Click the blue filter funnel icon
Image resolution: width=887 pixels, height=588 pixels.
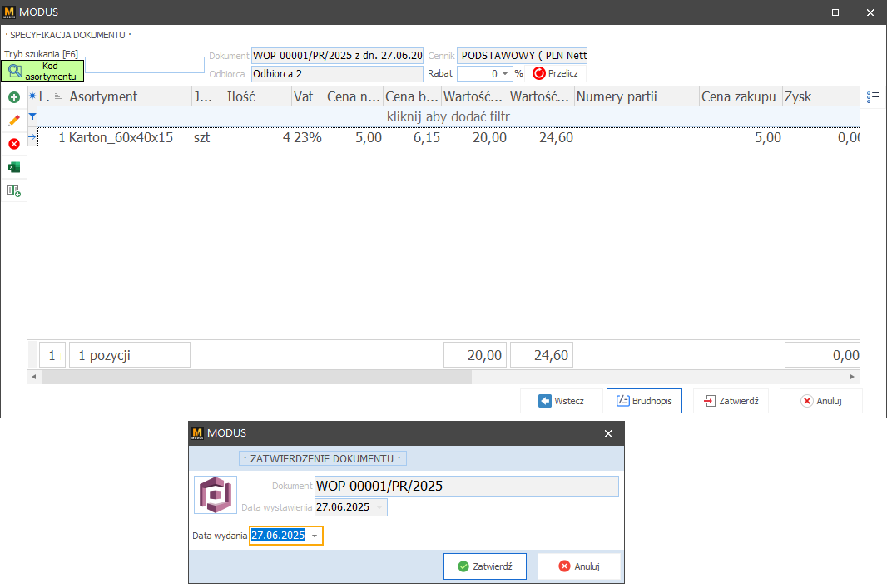click(32, 117)
